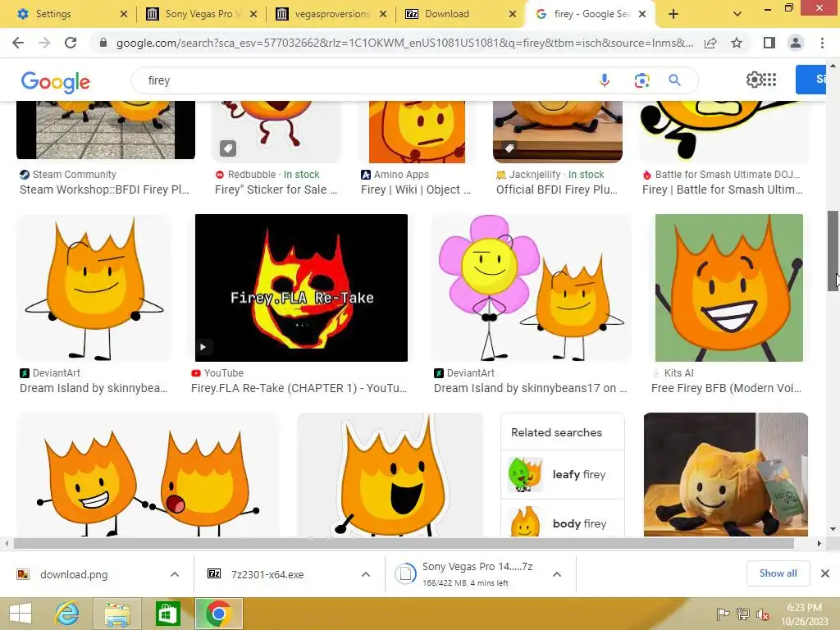Start voice search with the microphone
840x630 pixels.
[x=605, y=80]
